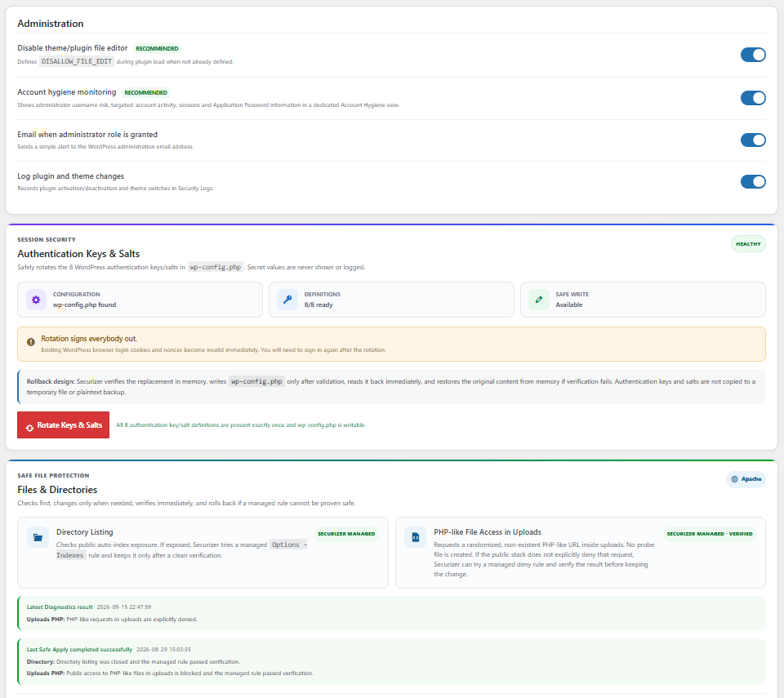
Task: Click 'Disable theme/plugin file editor' label
Action: point(73,48)
